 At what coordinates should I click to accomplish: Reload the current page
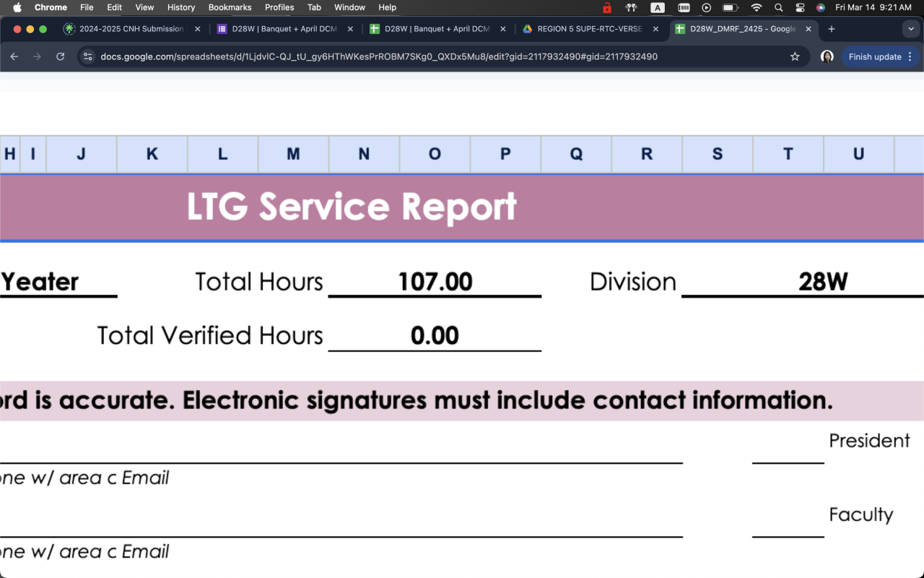tap(61, 56)
